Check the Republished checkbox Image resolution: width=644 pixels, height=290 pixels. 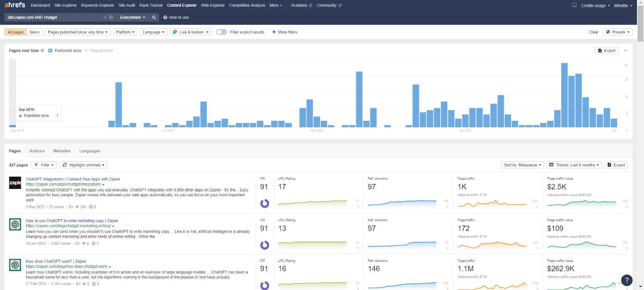[x=87, y=50]
